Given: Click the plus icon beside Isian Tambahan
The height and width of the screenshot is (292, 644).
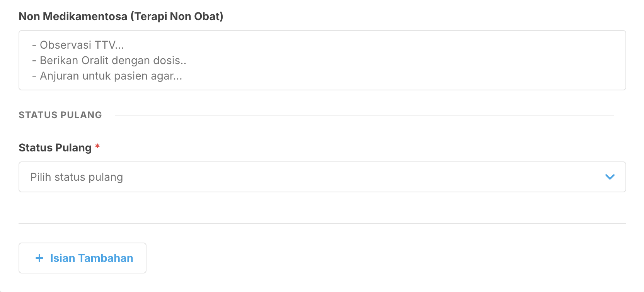Looking at the screenshot, I should [x=39, y=258].
